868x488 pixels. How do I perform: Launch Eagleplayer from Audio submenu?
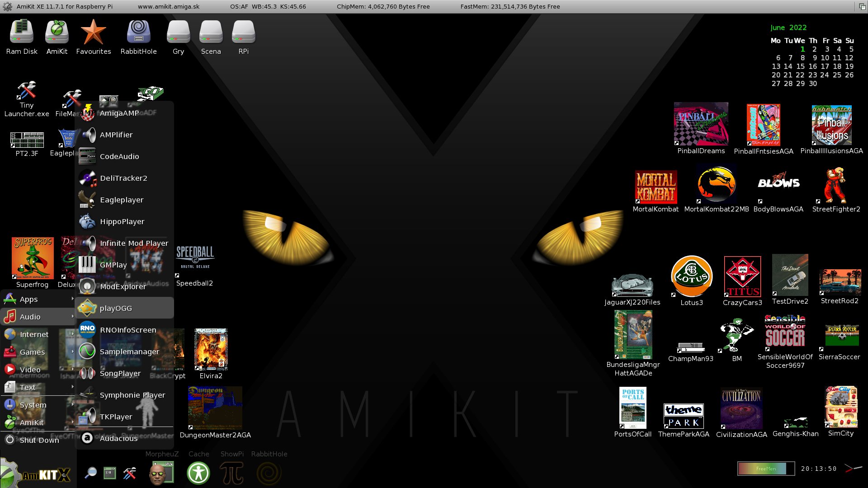(x=125, y=200)
